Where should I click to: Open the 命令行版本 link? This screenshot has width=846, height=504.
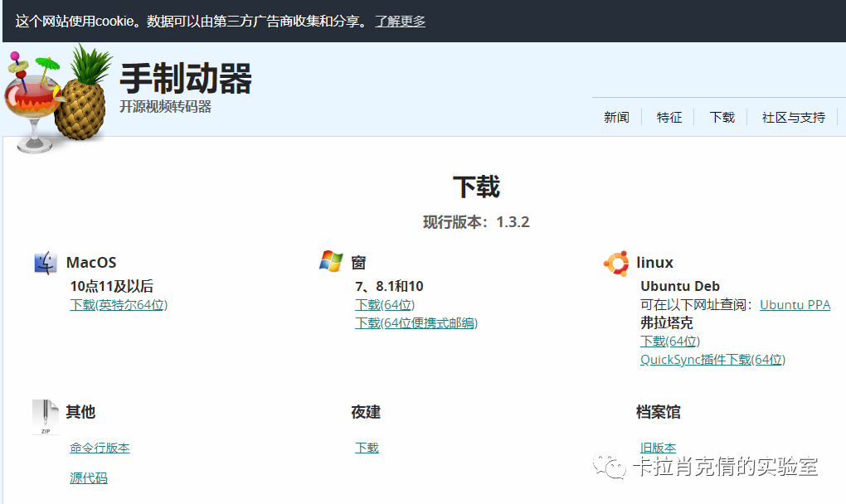100,447
